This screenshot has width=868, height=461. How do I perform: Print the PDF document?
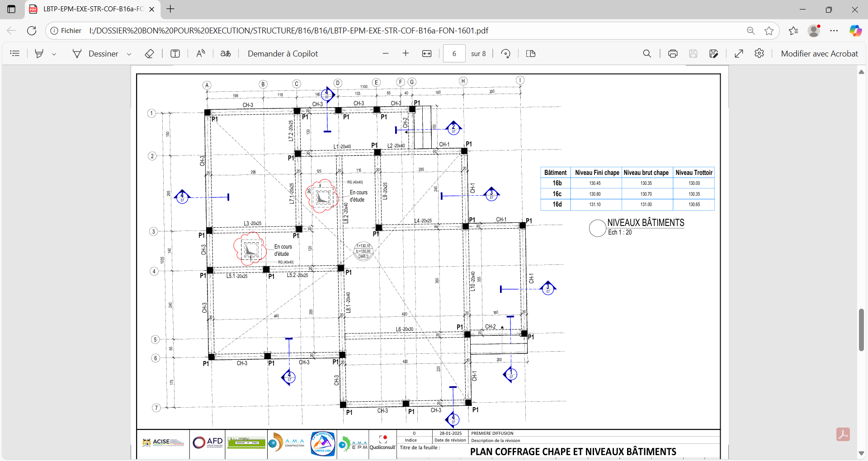click(673, 54)
